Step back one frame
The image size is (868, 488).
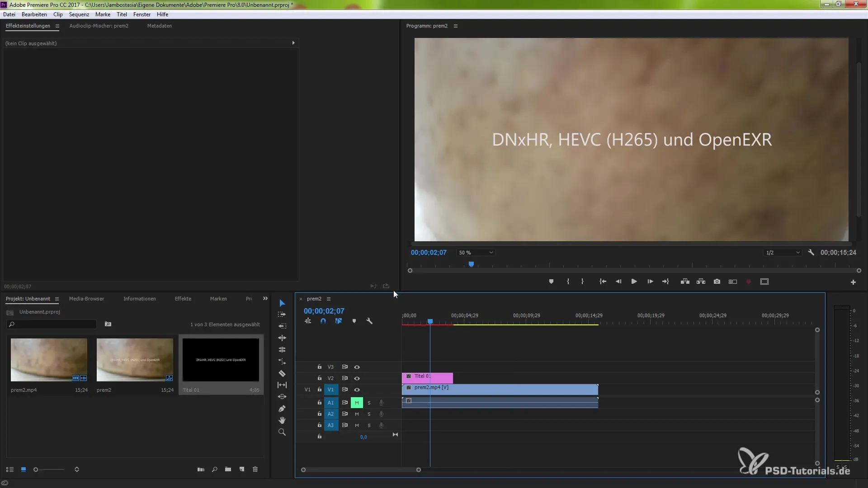(x=618, y=282)
